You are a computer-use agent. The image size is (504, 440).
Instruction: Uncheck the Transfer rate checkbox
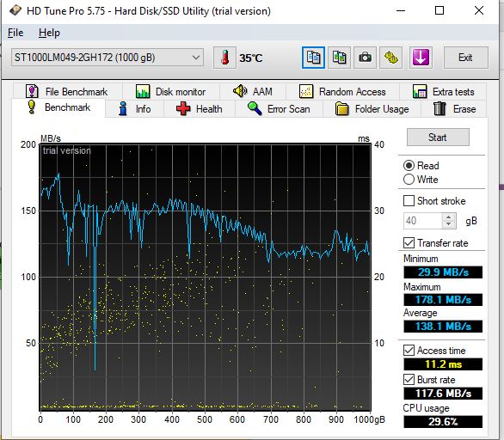409,243
